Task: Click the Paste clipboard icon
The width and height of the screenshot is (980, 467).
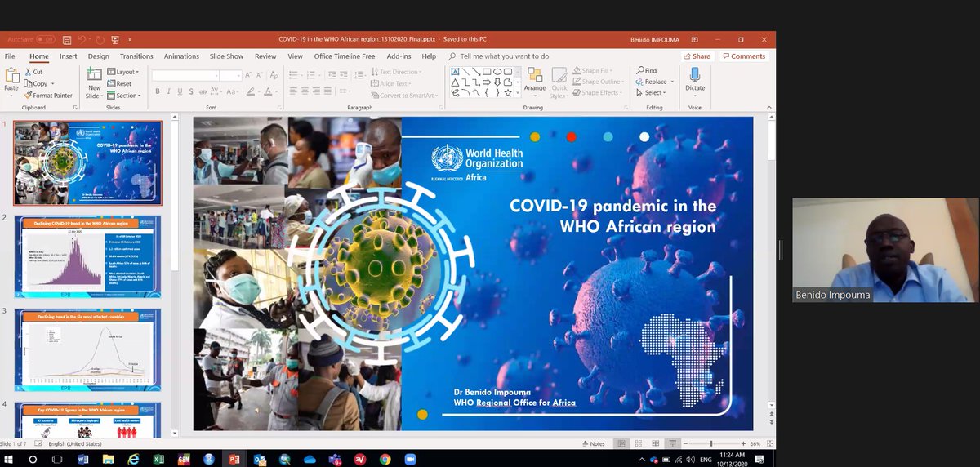Action: [x=11, y=76]
